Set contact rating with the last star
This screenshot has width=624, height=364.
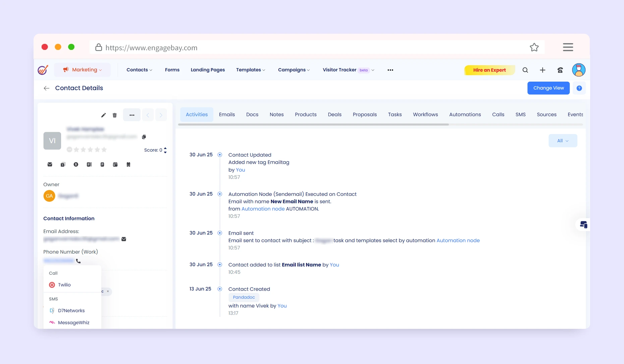(x=104, y=150)
